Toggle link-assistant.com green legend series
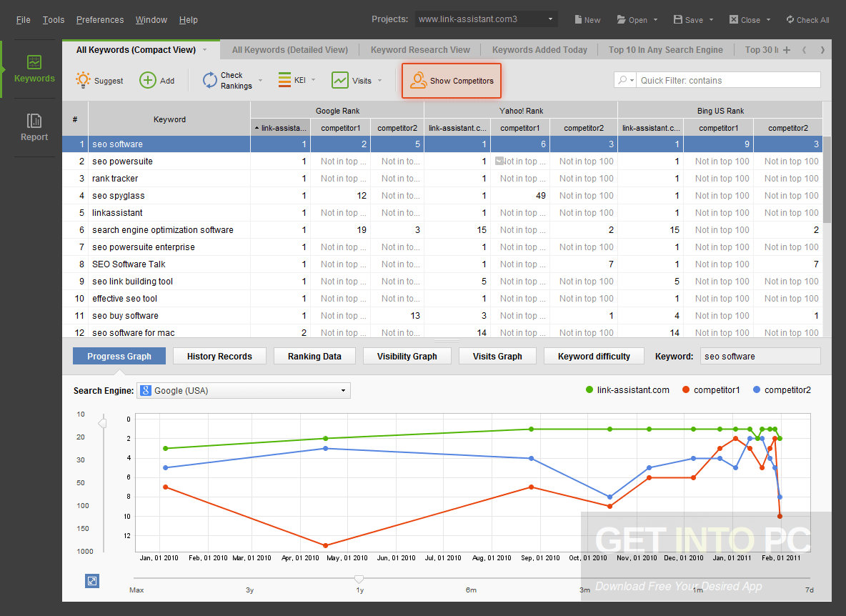This screenshot has width=846, height=616. pos(627,390)
